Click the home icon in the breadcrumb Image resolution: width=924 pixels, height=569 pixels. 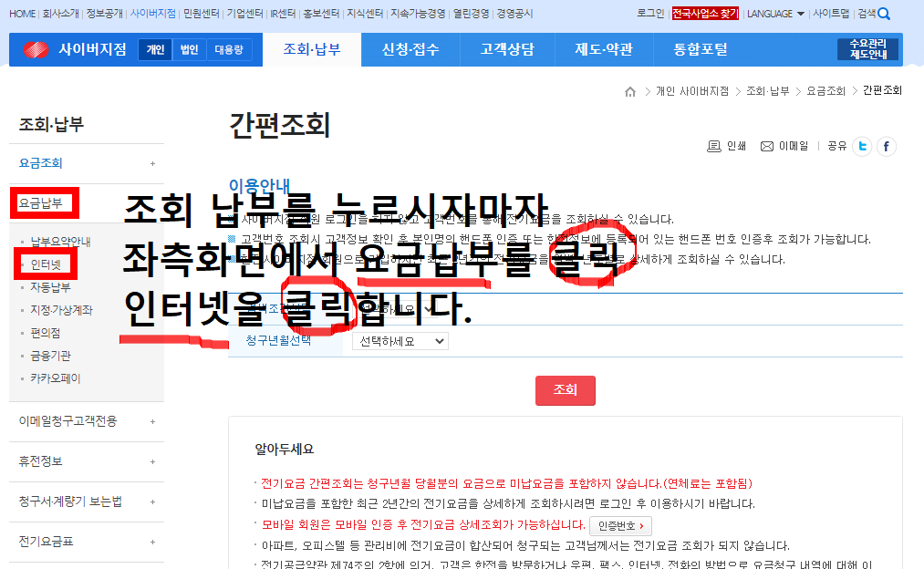tap(628, 92)
